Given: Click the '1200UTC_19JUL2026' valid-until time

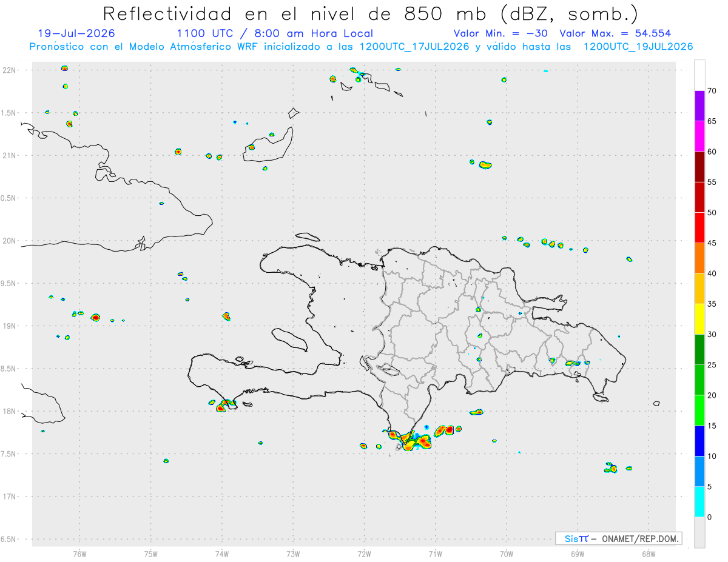Looking at the screenshot, I should (638, 47).
